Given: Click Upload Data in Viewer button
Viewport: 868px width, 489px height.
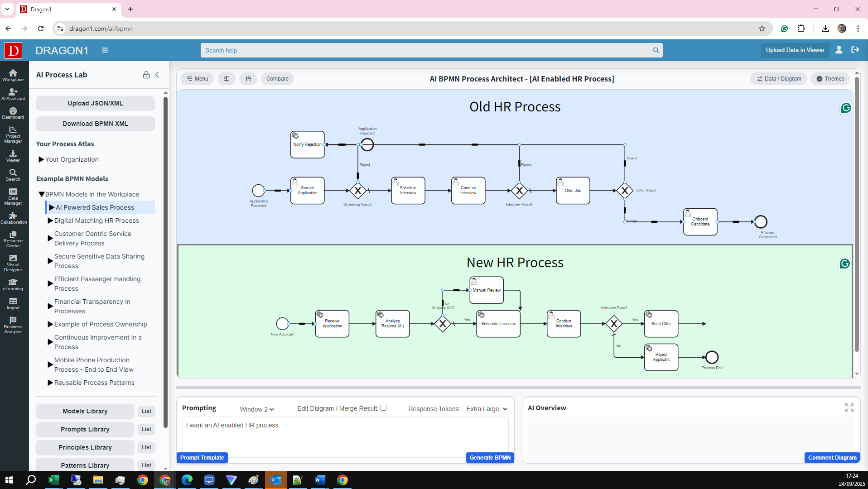Looking at the screenshot, I should tap(795, 50).
